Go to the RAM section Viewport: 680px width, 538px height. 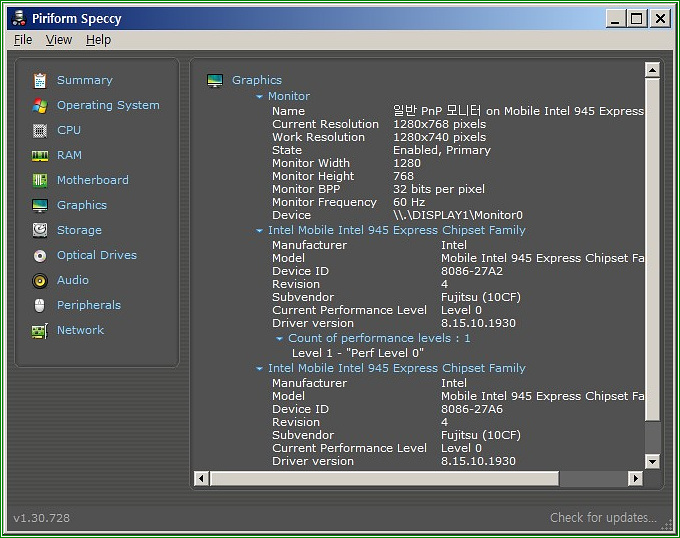pos(69,155)
